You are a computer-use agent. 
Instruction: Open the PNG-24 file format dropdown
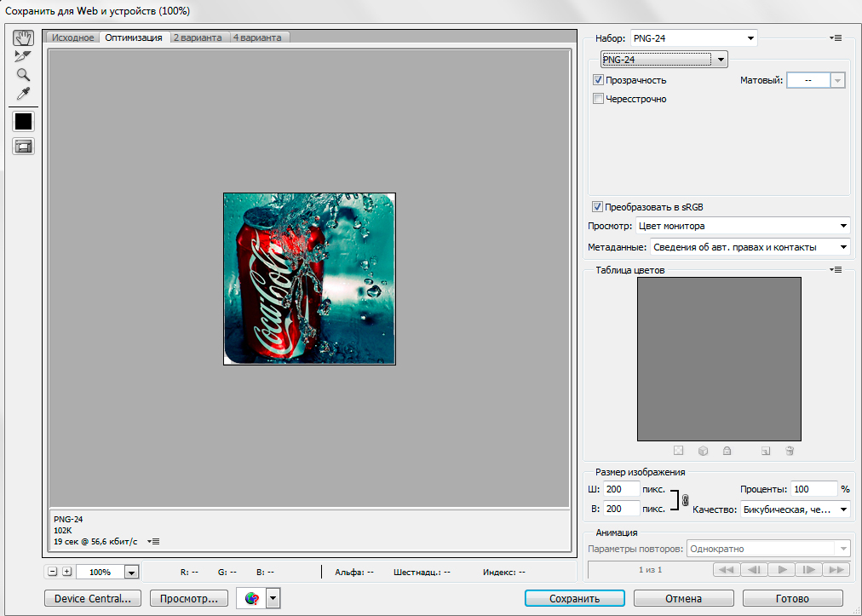(x=664, y=60)
